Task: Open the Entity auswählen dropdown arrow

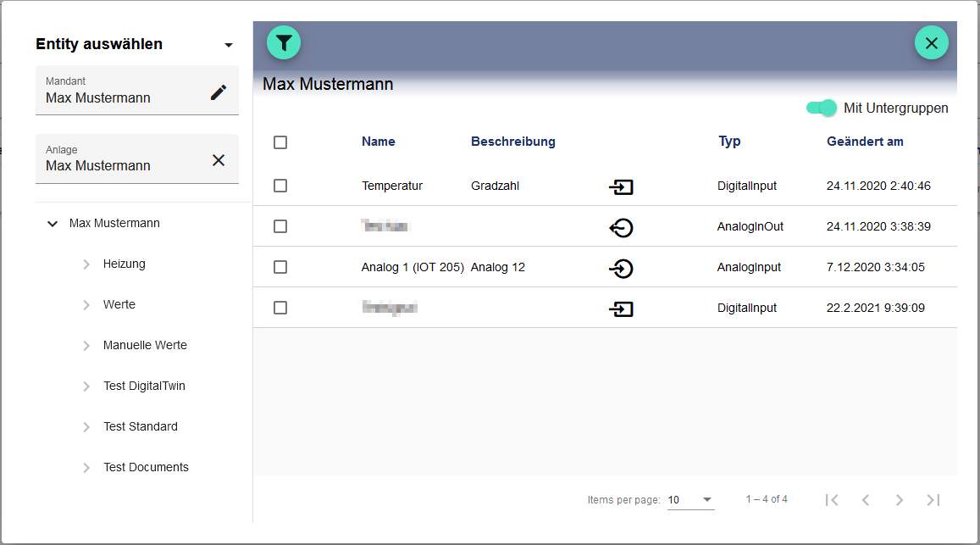Action: pyautogui.click(x=229, y=45)
